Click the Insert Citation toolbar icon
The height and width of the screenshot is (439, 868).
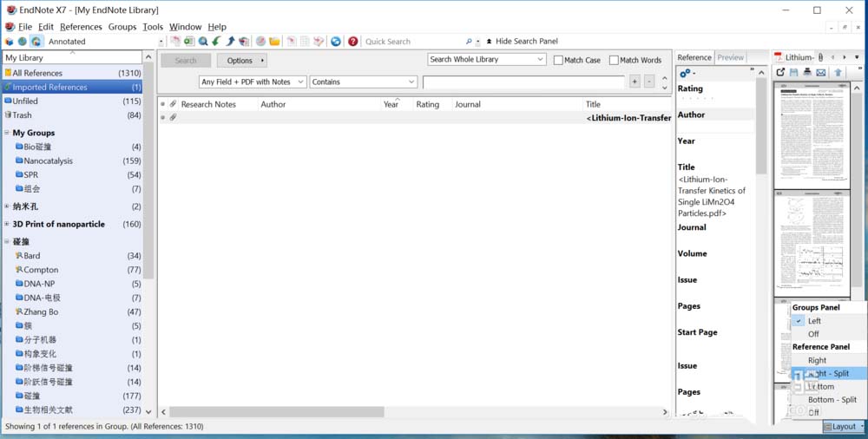[291, 42]
